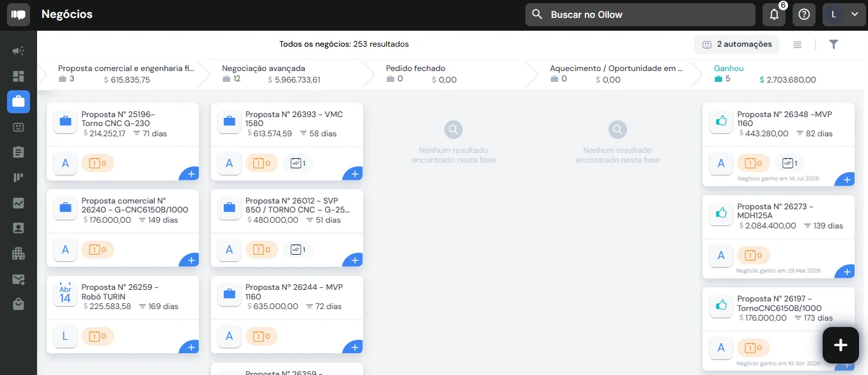Open the 2 automações button

[x=737, y=44]
